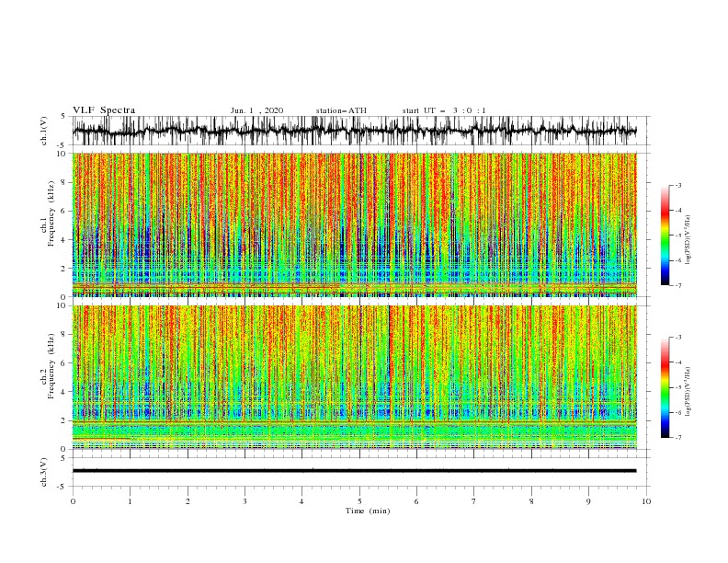Click the "5" tick on the ch.1(V) axis

coord(63,117)
